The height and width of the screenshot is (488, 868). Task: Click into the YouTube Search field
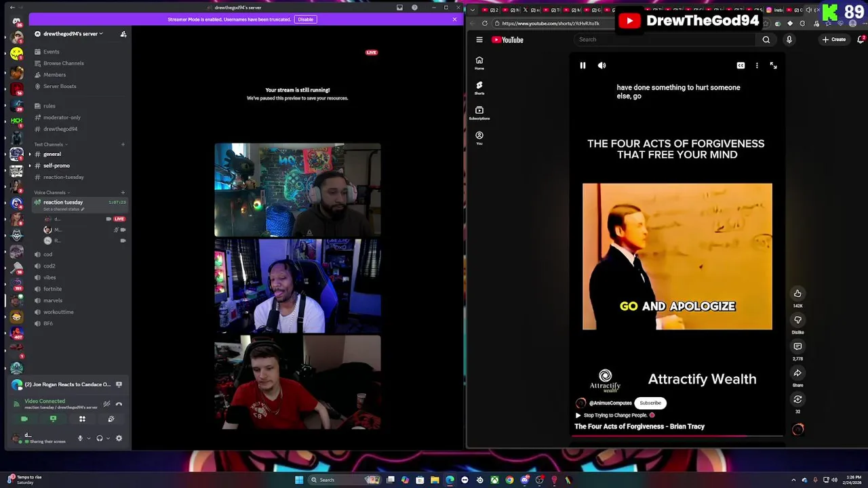tap(665, 39)
